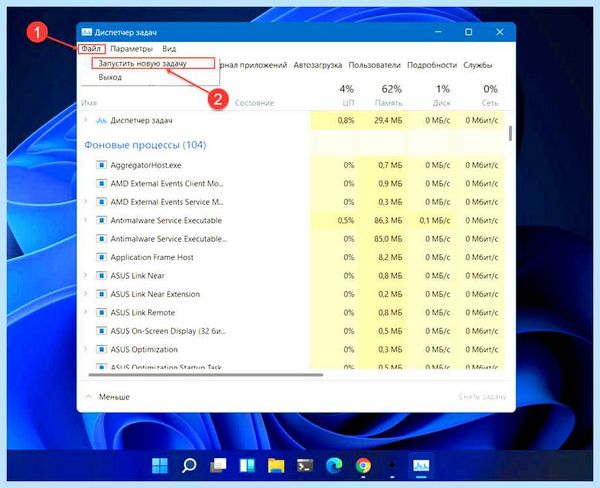Click ASUS Link Remote process icon
The image size is (600, 488).
101,312
